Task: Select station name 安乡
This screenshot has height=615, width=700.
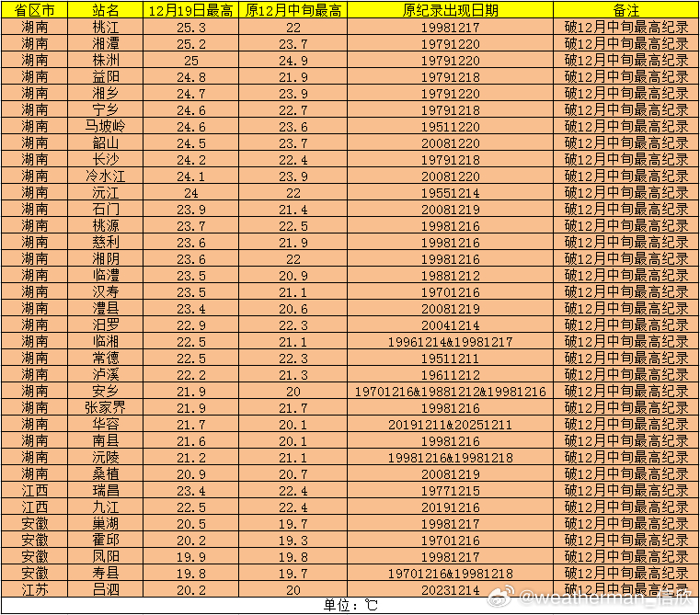Action: coord(106,391)
